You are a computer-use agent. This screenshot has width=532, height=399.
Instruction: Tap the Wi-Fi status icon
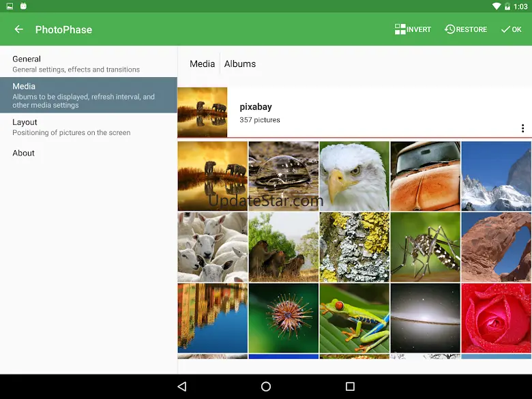(x=497, y=6)
